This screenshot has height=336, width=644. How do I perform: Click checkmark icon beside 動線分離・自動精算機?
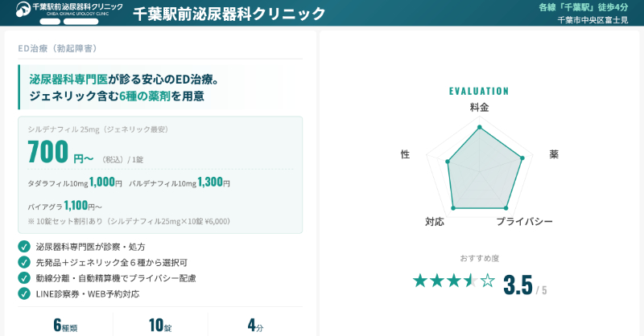click(24, 278)
